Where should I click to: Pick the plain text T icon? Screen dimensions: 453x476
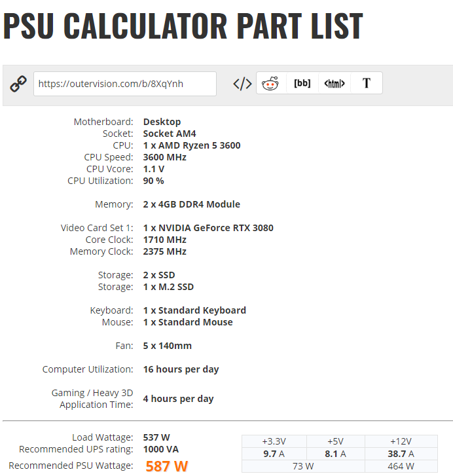tap(367, 83)
